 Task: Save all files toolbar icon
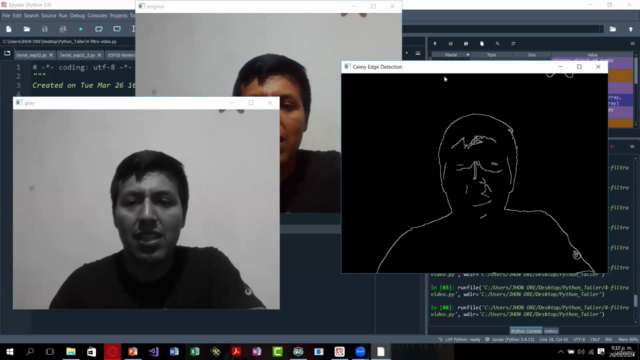pyautogui.click(x=62, y=29)
